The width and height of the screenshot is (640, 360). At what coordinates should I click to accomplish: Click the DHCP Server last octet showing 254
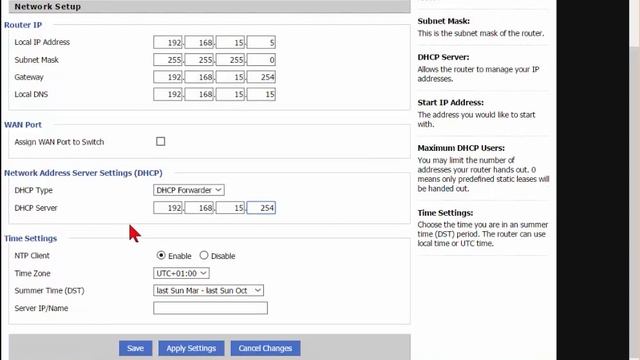[261, 208]
